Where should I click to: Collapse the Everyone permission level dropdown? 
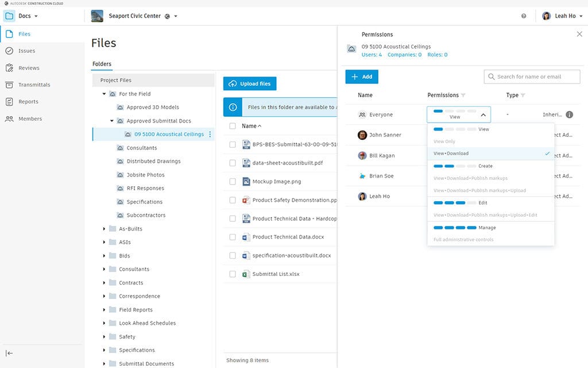point(483,115)
